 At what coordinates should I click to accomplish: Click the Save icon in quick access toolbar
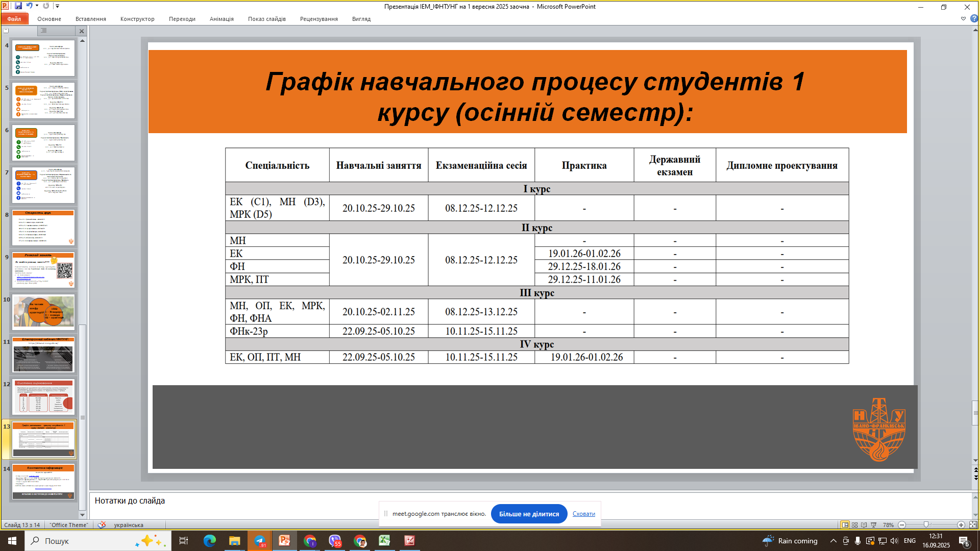click(18, 6)
